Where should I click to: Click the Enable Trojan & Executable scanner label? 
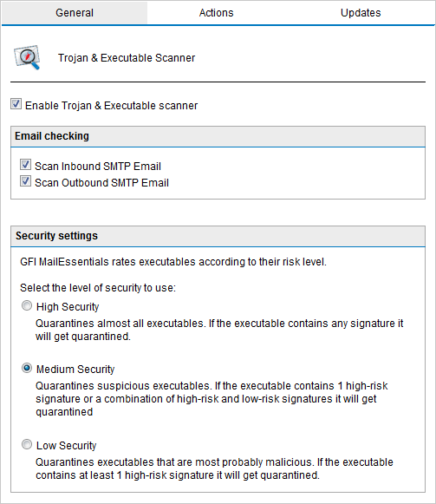coord(111,106)
